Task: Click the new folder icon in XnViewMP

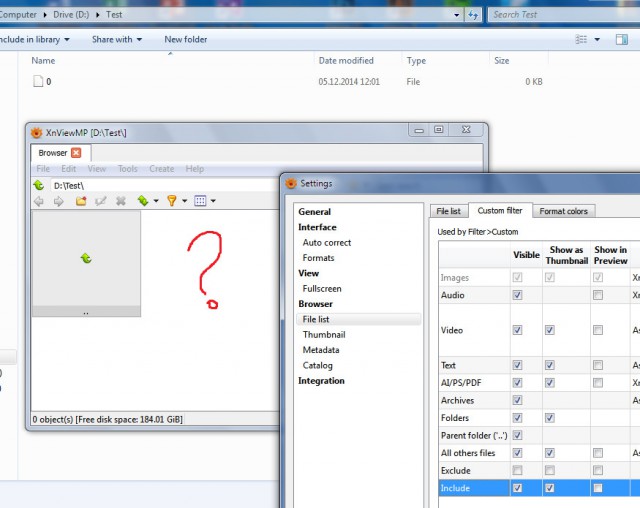Action: coord(81,201)
